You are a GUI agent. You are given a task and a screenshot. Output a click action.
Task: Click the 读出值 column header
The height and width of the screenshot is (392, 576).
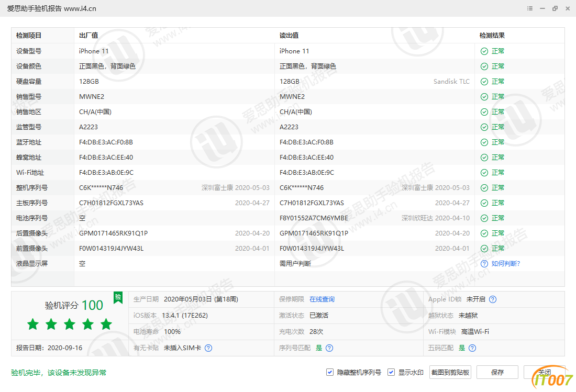pos(289,36)
